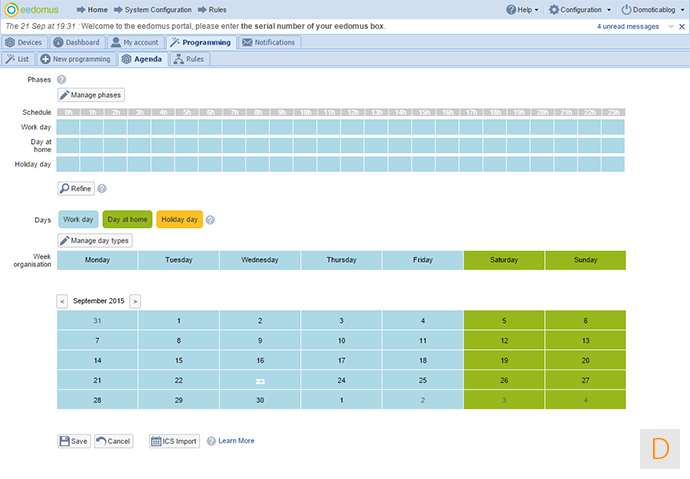Open the Help dropdown menu
This screenshot has height=479, width=690.
click(520, 9)
